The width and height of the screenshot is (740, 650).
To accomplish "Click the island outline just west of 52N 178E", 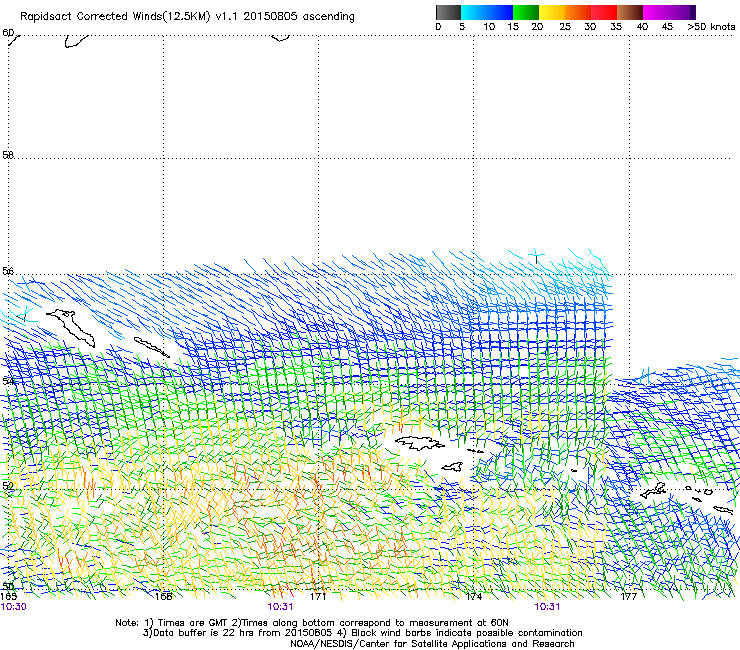I will tap(654, 490).
